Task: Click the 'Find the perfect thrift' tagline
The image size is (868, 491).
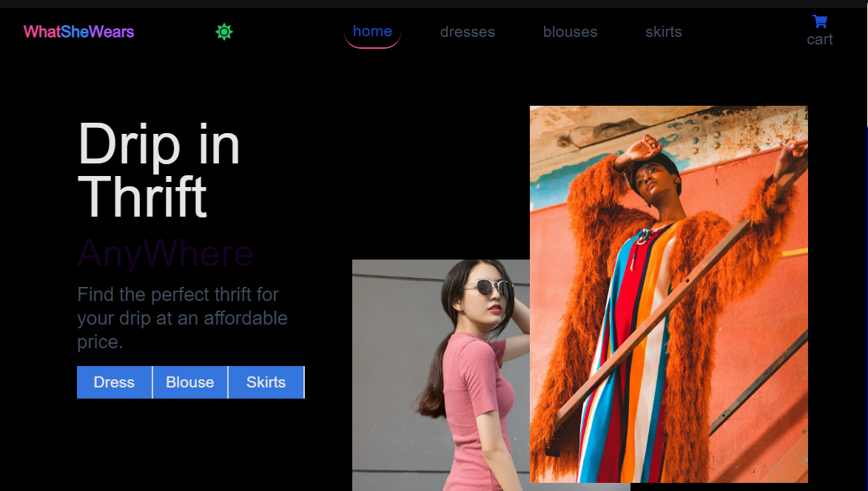Action: pos(182,318)
